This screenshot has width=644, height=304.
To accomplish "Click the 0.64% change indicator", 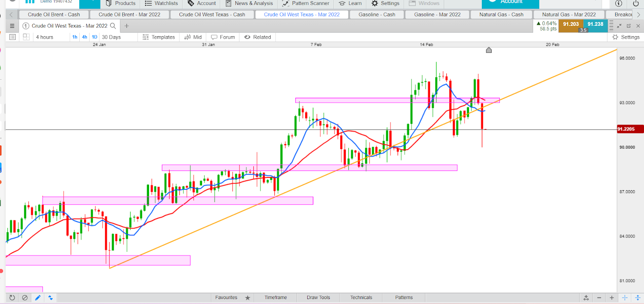I will (x=546, y=23).
